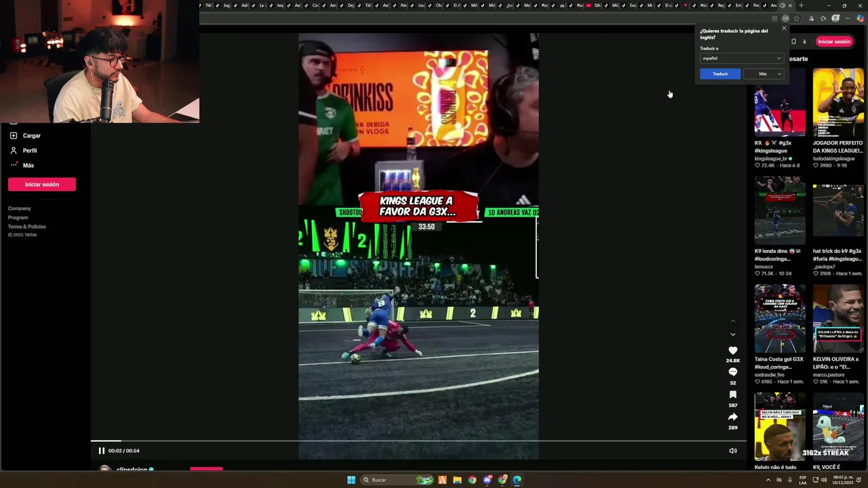Go to next video down arrow
The width and height of the screenshot is (868, 488).
pyautogui.click(x=732, y=334)
